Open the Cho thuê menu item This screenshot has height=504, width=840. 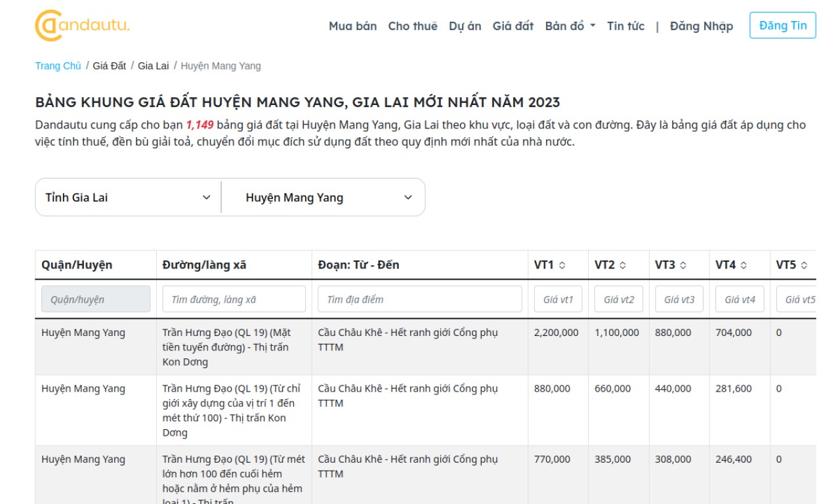[x=413, y=26]
